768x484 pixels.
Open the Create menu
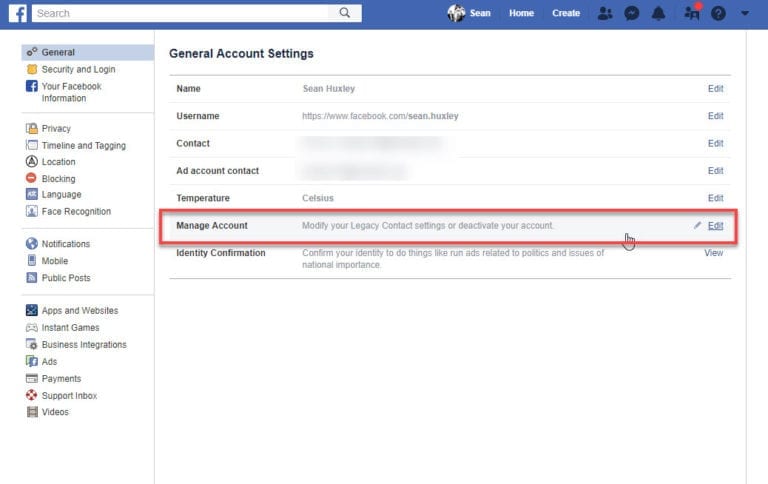coord(566,13)
